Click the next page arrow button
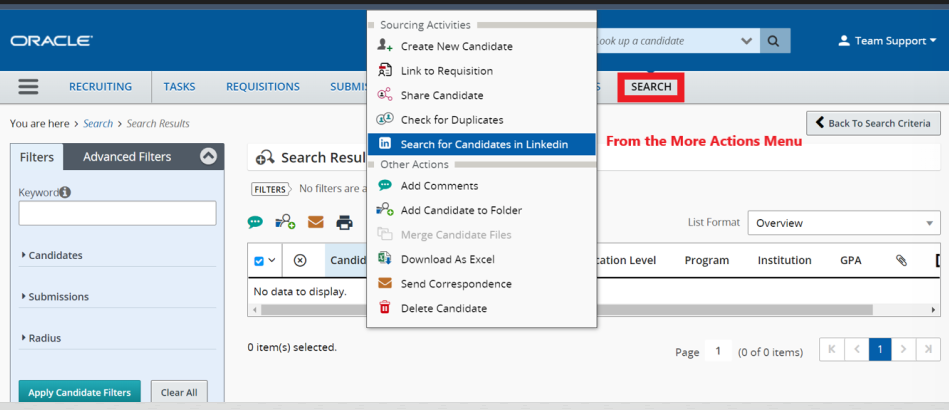 tap(903, 349)
